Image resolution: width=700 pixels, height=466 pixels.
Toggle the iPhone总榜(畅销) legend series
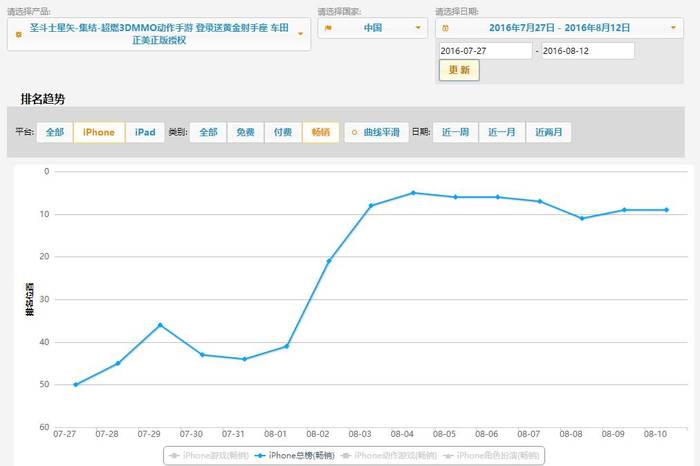[x=295, y=456]
